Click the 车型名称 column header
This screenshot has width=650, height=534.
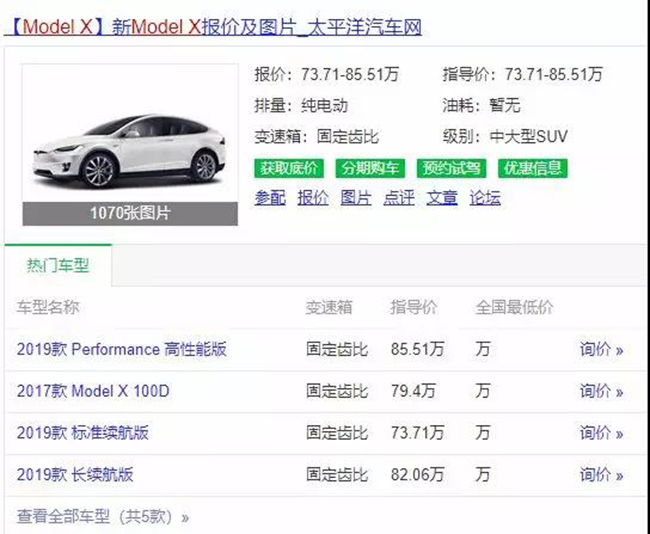pos(48,307)
